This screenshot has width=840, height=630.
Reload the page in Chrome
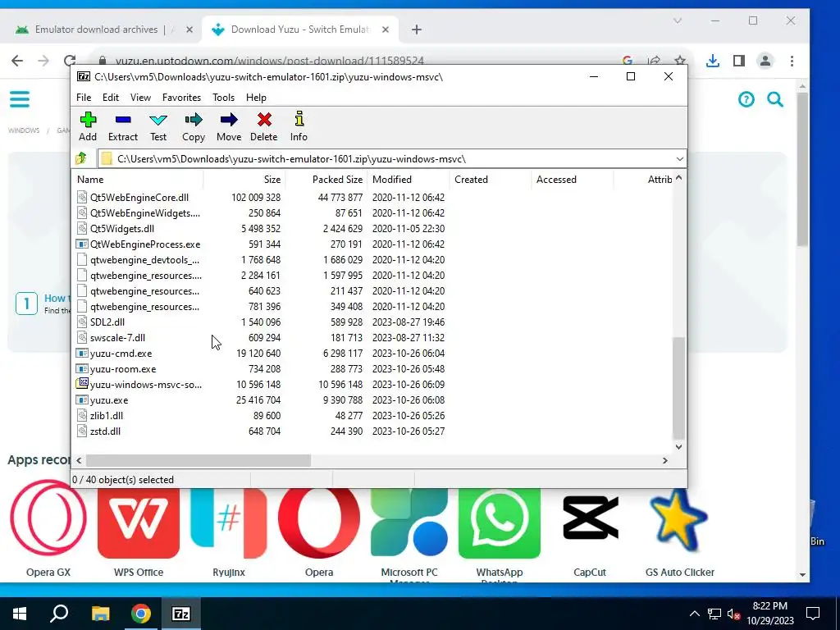(x=70, y=61)
